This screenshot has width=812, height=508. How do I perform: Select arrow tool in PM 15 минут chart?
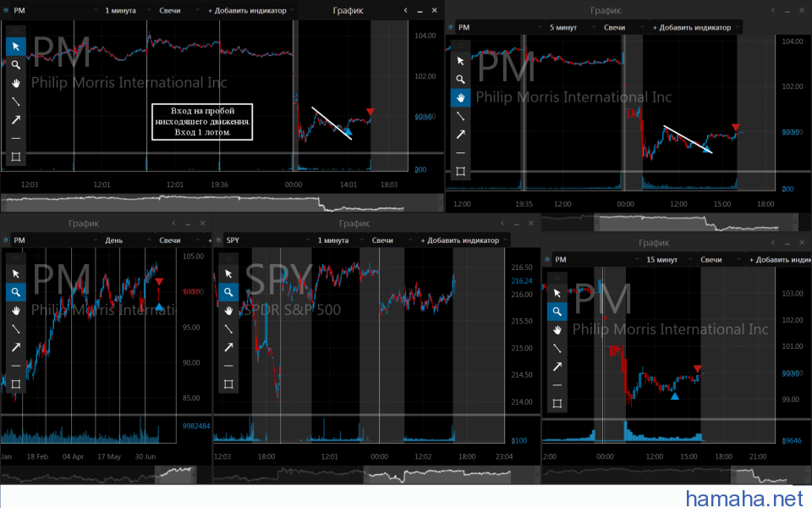[557, 367]
